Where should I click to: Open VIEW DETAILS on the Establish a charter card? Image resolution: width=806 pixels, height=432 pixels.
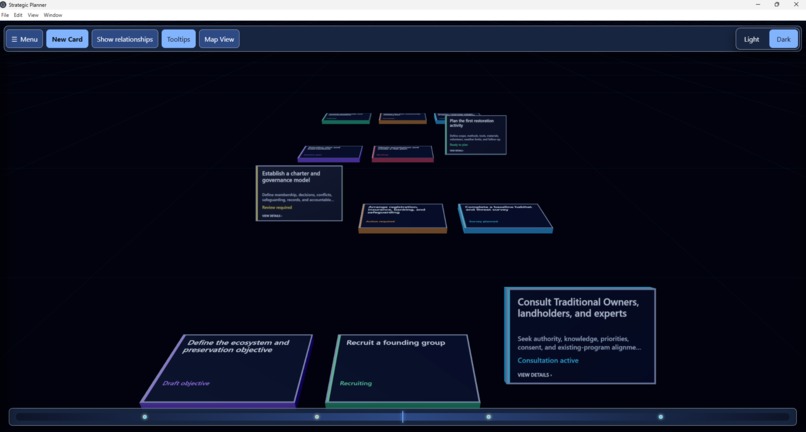tap(272, 216)
